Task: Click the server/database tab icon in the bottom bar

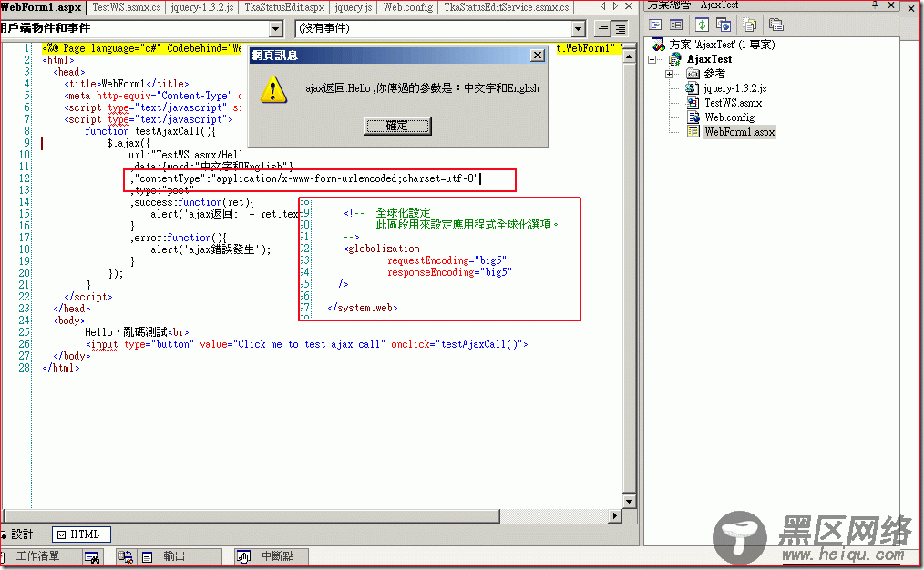Action: [x=125, y=556]
